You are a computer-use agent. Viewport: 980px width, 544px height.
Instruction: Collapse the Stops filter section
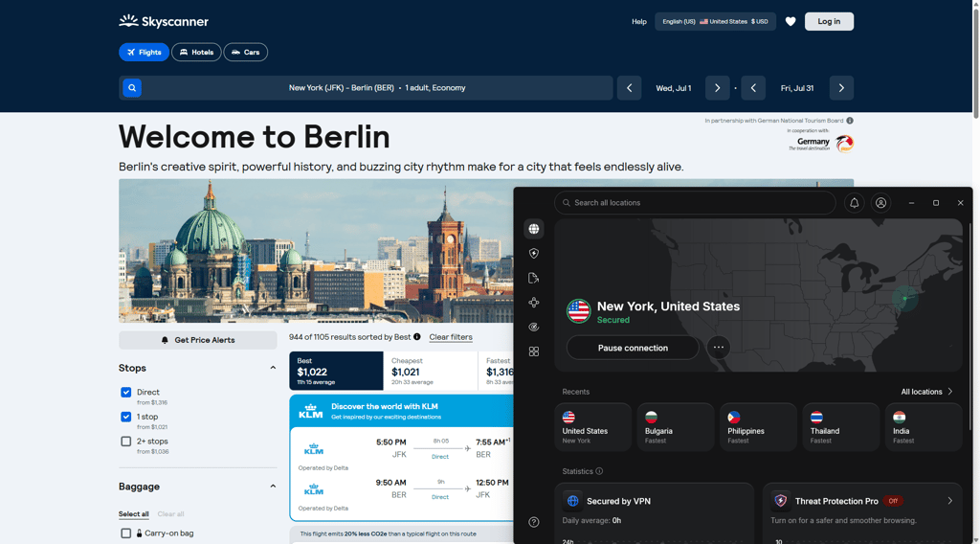coord(273,368)
